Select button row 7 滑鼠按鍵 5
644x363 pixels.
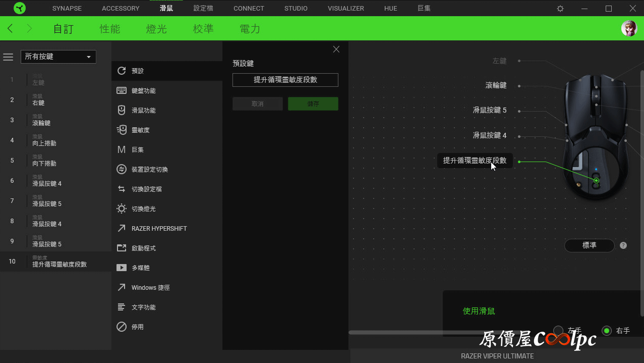click(x=55, y=201)
